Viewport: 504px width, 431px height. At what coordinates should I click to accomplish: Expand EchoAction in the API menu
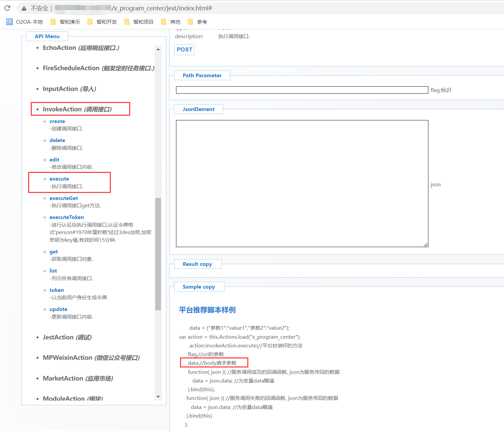pos(81,48)
